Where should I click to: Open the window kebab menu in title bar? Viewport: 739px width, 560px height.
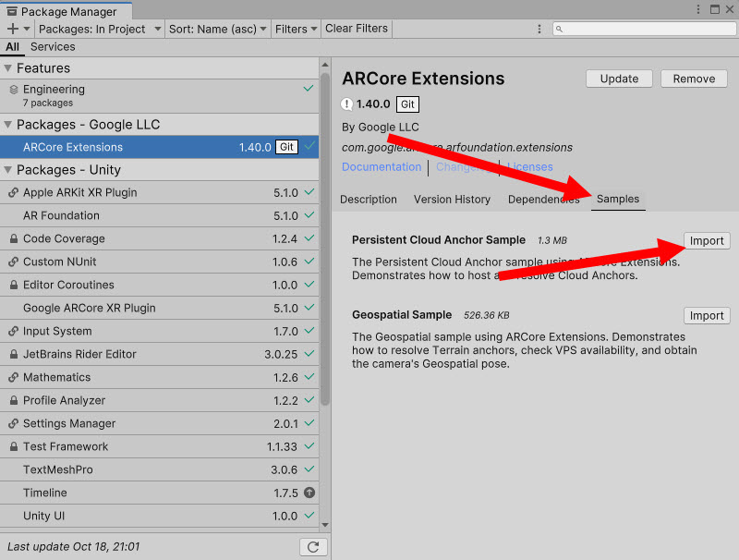(698, 9)
